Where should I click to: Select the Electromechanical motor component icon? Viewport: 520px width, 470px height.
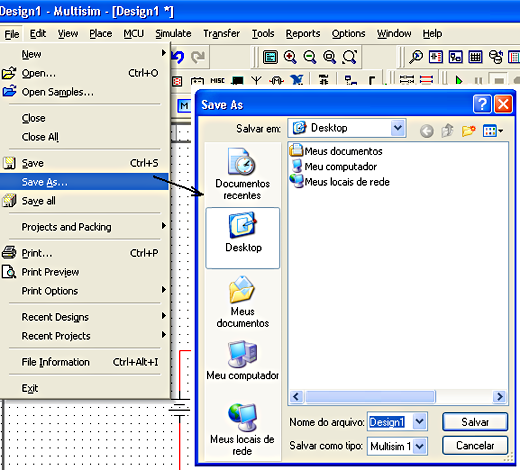(x=277, y=80)
